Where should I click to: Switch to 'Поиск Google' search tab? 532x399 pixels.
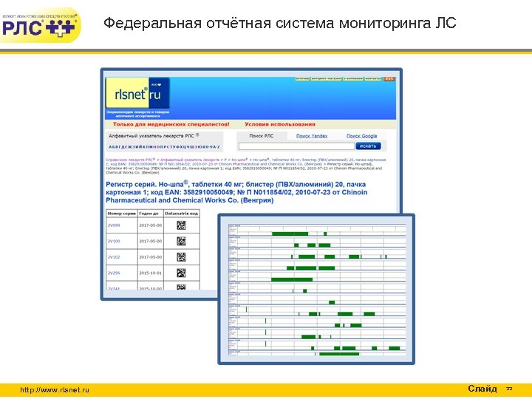pos(361,136)
